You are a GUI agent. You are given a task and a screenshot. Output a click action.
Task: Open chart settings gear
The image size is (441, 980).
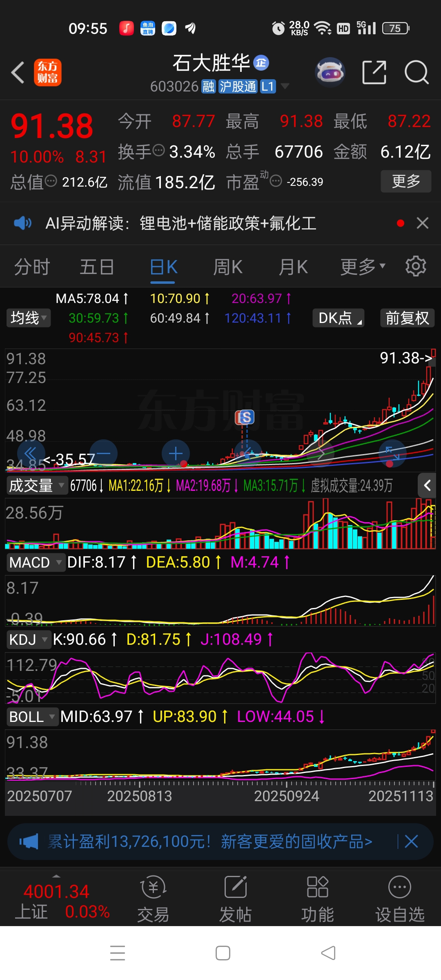pos(416,266)
